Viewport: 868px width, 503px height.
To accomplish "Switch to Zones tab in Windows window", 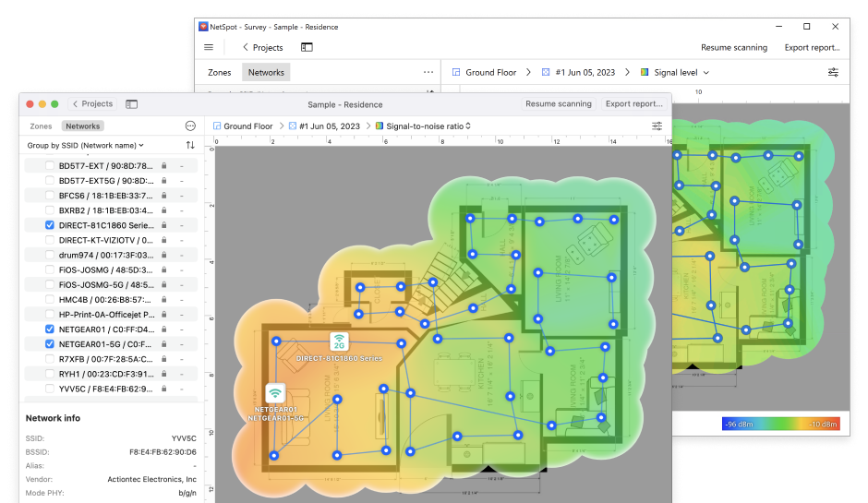I will [x=219, y=73].
